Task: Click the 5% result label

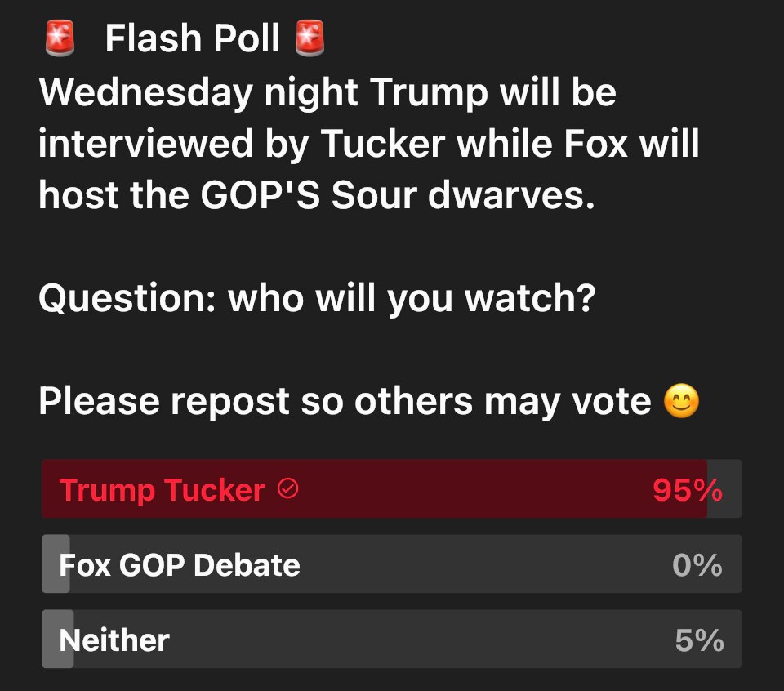Action: point(699,640)
